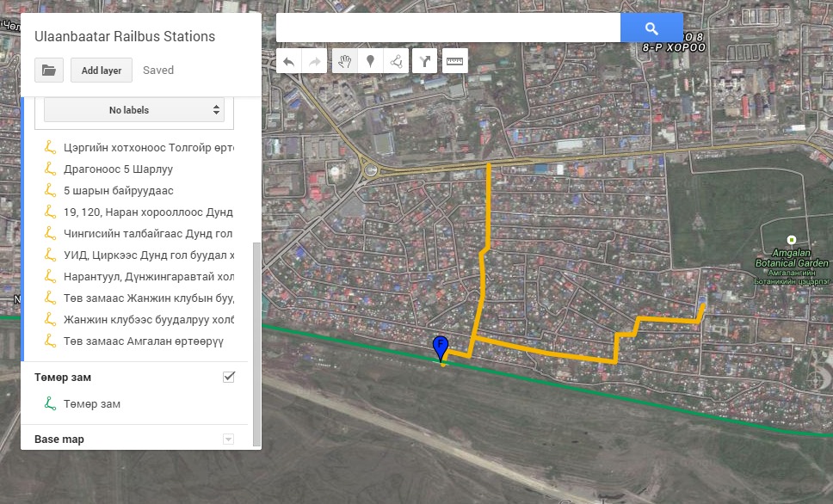Click the layers panel vertical scrollbar

tap(256, 344)
